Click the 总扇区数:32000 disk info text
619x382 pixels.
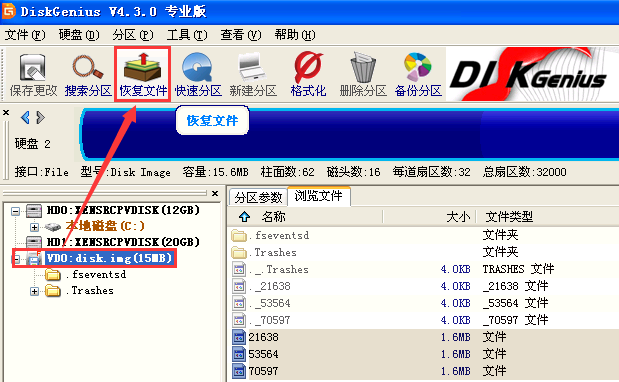click(x=524, y=172)
